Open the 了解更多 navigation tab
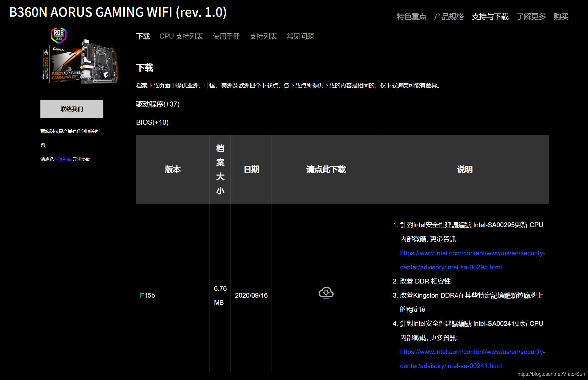This screenshot has height=380, width=588. [531, 17]
